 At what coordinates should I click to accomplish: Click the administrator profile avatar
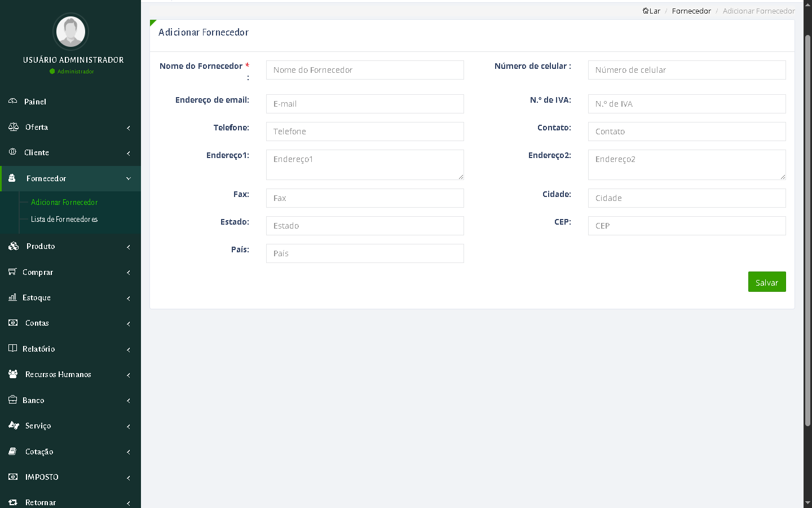pyautogui.click(x=70, y=32)
